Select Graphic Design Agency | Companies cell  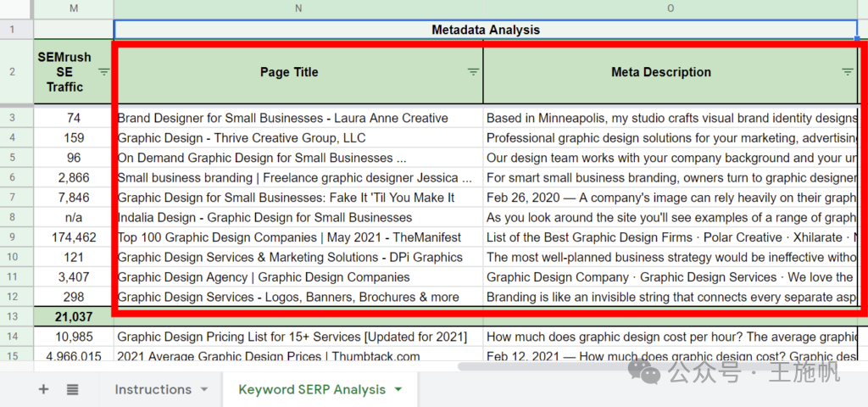298,277
